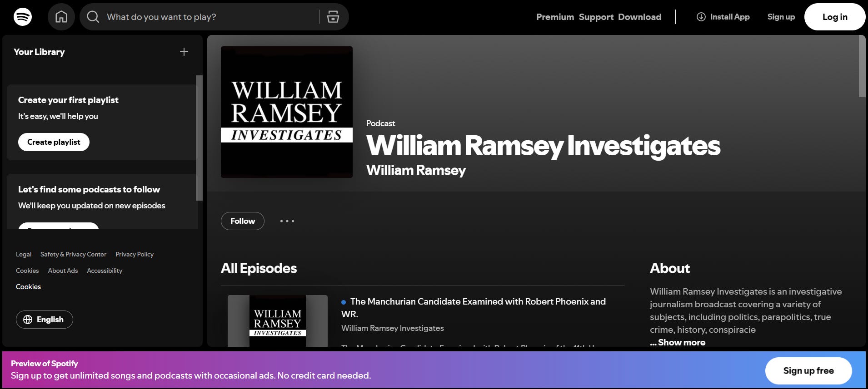Click the Spotify logo icon
This screenshot has height=389, width=868.
[23, 17]
